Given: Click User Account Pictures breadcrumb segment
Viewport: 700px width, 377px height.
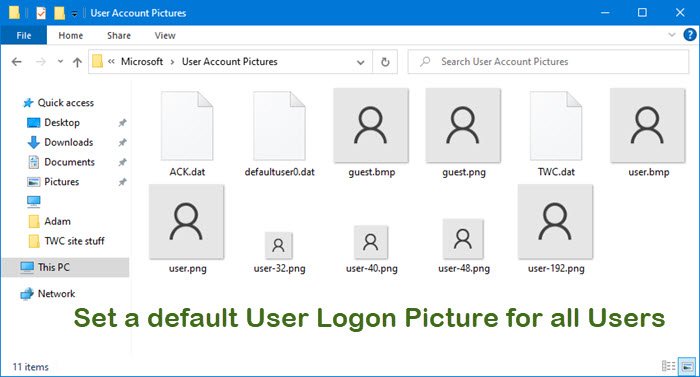Looking at the screenshot, I should tap(229, 62).
